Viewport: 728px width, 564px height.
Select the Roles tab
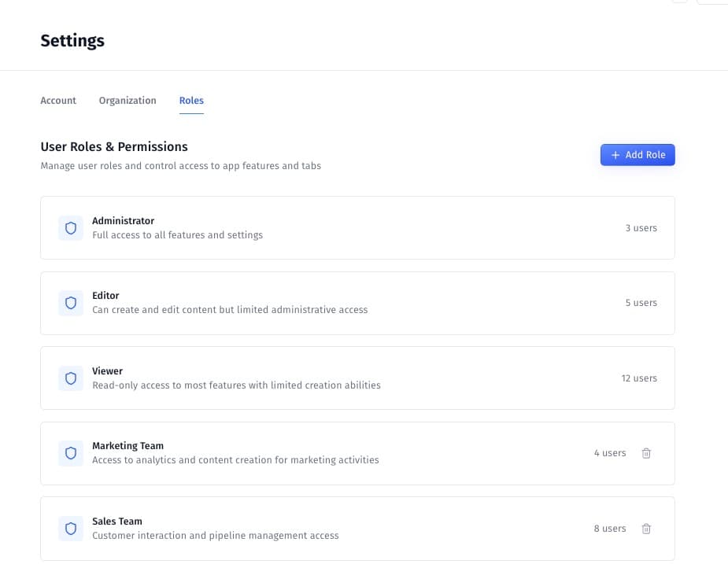191,101
